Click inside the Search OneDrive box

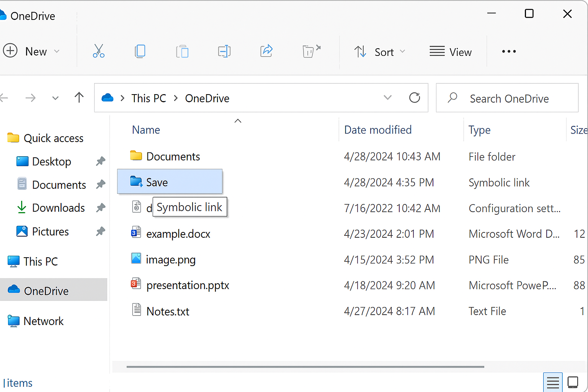[x=509, y=98]
